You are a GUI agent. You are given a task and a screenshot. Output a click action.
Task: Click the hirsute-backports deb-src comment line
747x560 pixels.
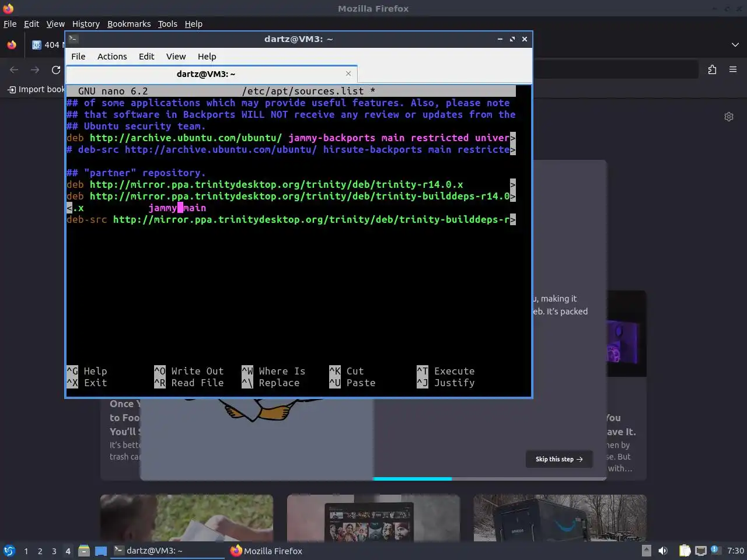[291, 149]
